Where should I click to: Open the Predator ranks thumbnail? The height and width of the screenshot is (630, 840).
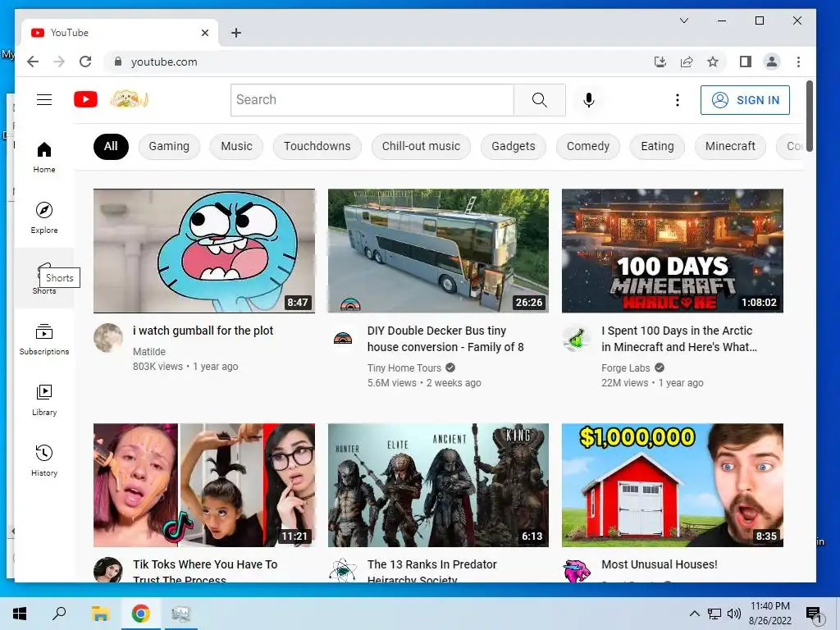point(438,486)
